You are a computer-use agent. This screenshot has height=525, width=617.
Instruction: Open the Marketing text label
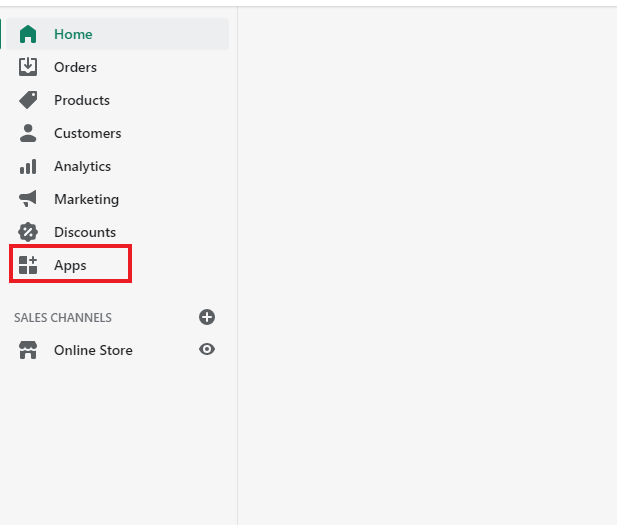tap(86, 199)
